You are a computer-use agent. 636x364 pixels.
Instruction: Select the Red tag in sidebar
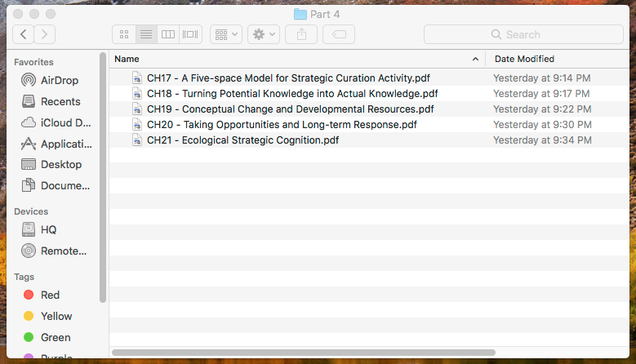[50, 295]
